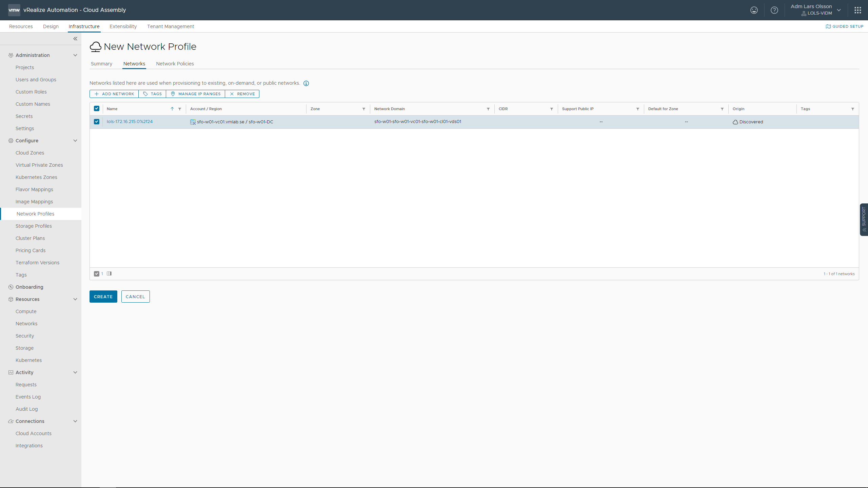Toggle the selected-count checkbox in table footer
The image size is (868, 488).
97,274
